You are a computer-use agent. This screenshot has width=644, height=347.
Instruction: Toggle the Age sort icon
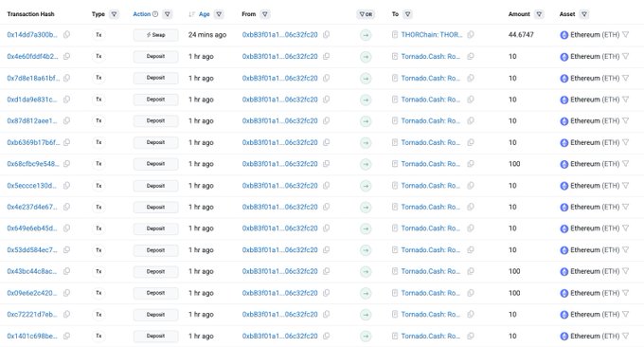pos(191,14)
